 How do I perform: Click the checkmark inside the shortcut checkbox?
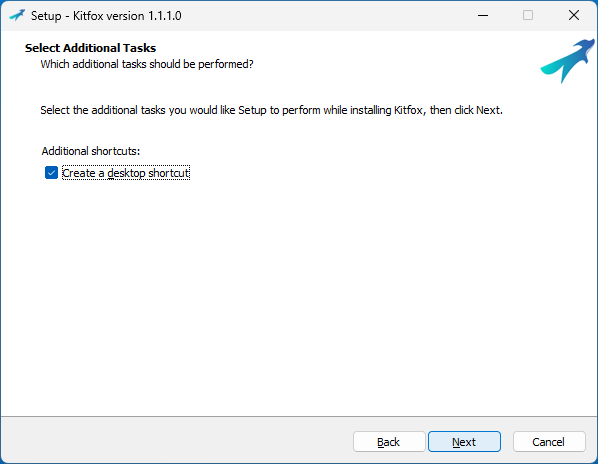51,173
